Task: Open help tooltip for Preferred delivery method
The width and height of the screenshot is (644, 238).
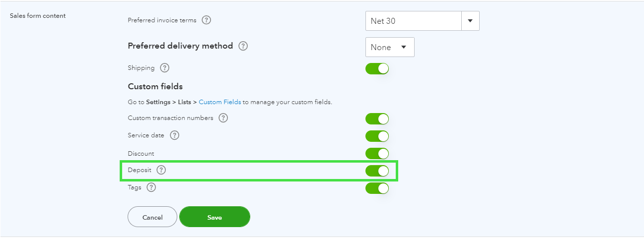Action: pos(243,46)
